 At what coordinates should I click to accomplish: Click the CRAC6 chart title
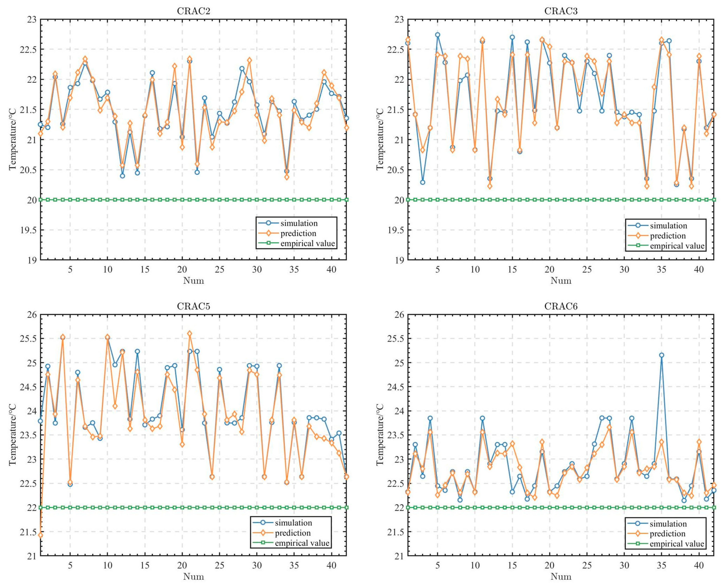(x=561, y=306)
